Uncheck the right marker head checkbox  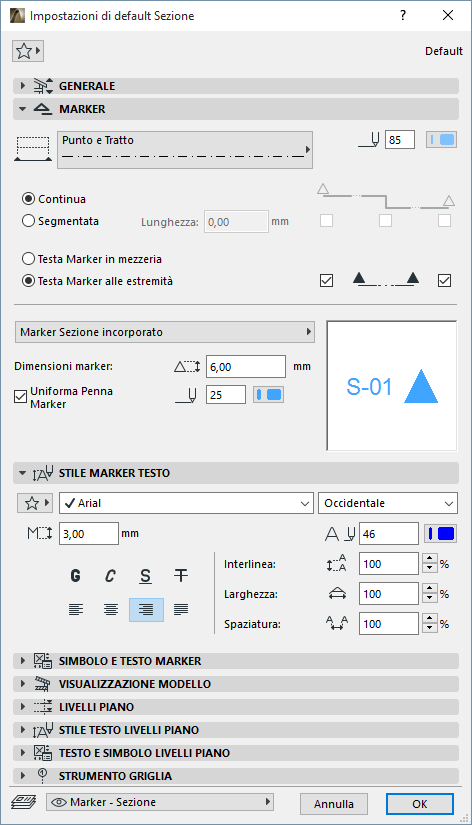pyautogui.click(x=444, y=281)
